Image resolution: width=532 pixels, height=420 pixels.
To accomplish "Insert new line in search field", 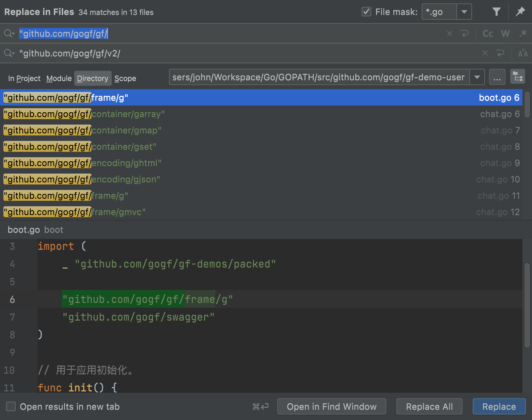I will (x=465, y=33).
